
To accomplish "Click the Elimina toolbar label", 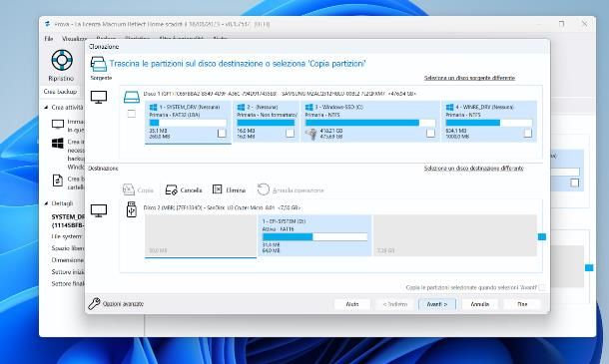I will 236,190.
